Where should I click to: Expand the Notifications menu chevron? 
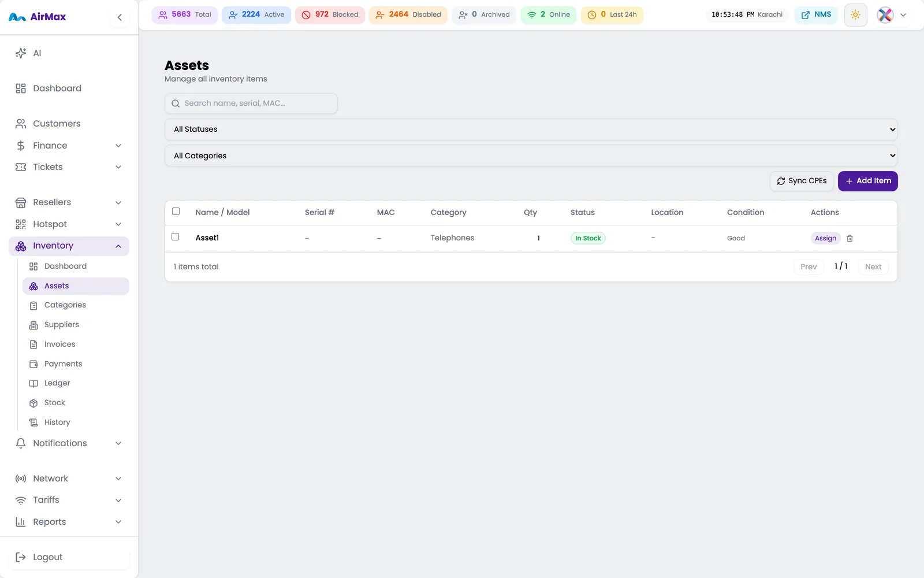click(118, 443)
